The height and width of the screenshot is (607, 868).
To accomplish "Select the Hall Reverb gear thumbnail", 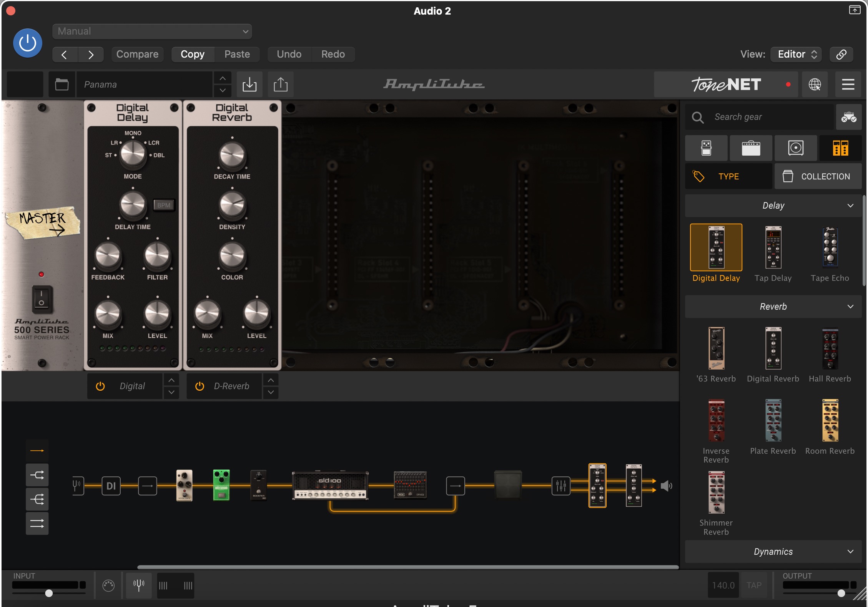I will tap(830, 348).
